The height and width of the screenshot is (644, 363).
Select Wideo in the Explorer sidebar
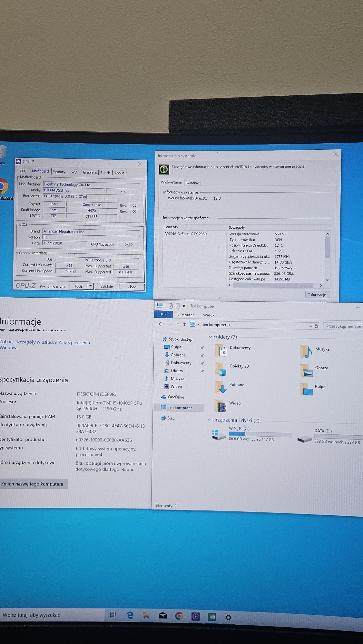(173, 386)
